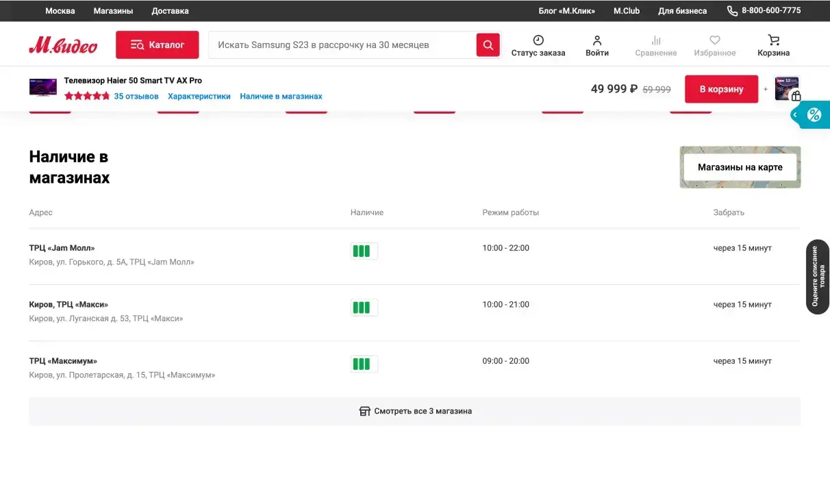The width and height of the screenshot is (830, 504).
Task: Open Оцените описание товара side tab
Action: coord(818,277)
